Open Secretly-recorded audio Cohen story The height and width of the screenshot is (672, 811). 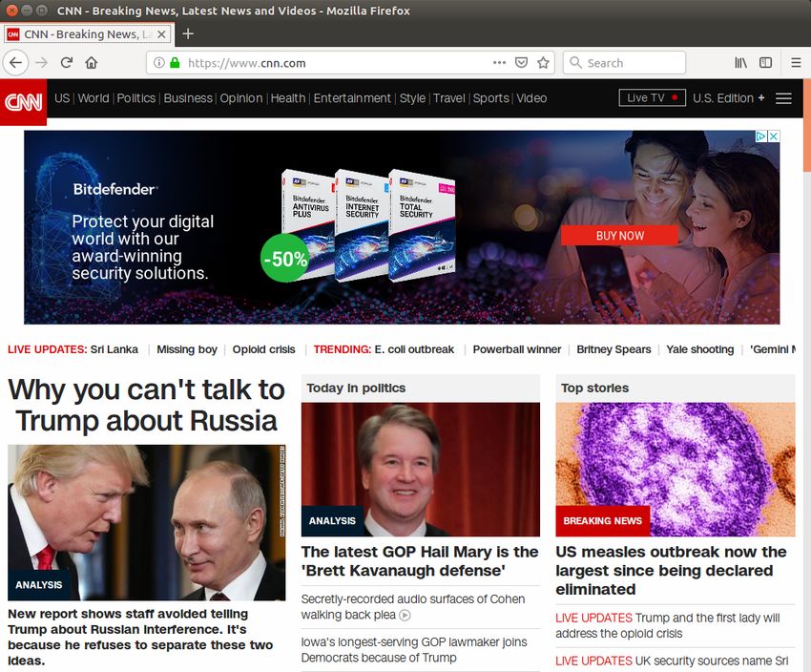pyautogui.click(x=413, y=607)
